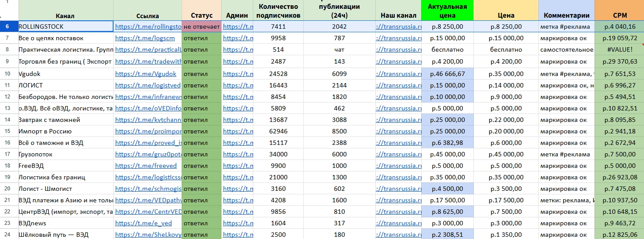Screen dimensions: 644x239
Task: Open the t.me/rollingsto link in Ссылка column
Action: coord(148,27)
